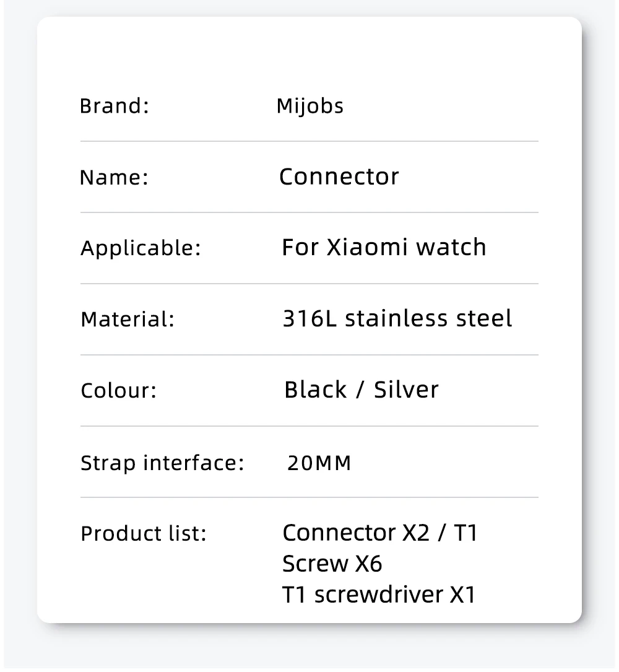Click the divider line above Product list

309,497
